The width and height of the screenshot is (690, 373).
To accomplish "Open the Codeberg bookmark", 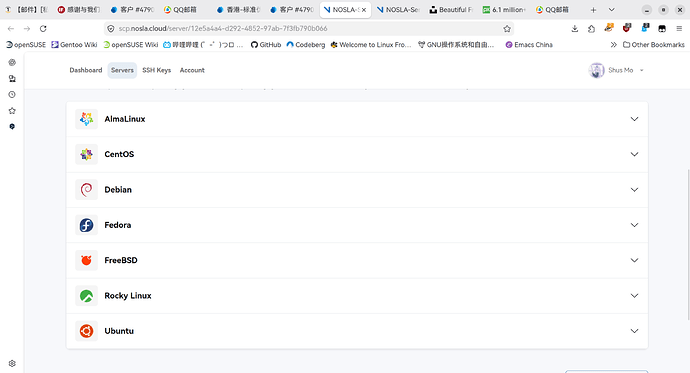I will coord(306,44).
